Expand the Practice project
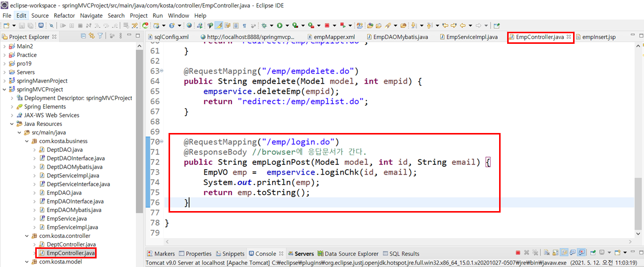 [x=5, y=55]
